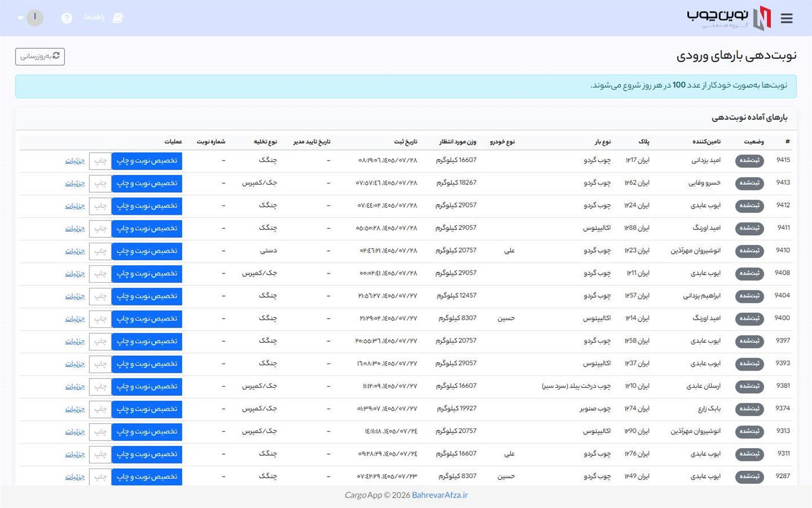Viewport: 812px width, 508px height.
Task: Click row number 9400 in the table
Action: pyautogui.click(x=782, y=318)
